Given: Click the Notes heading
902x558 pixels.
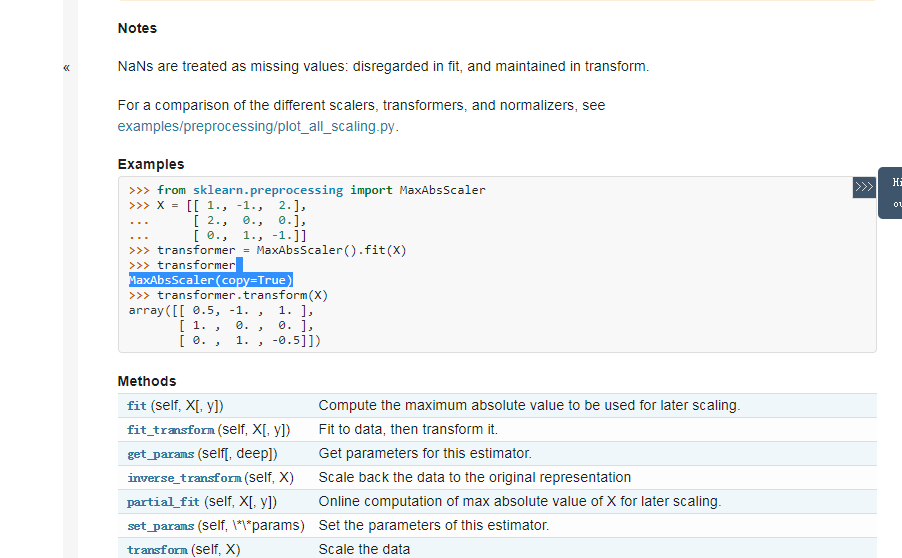Looking at the screenshot, I should pyautogui.click(x=137, y=28).
